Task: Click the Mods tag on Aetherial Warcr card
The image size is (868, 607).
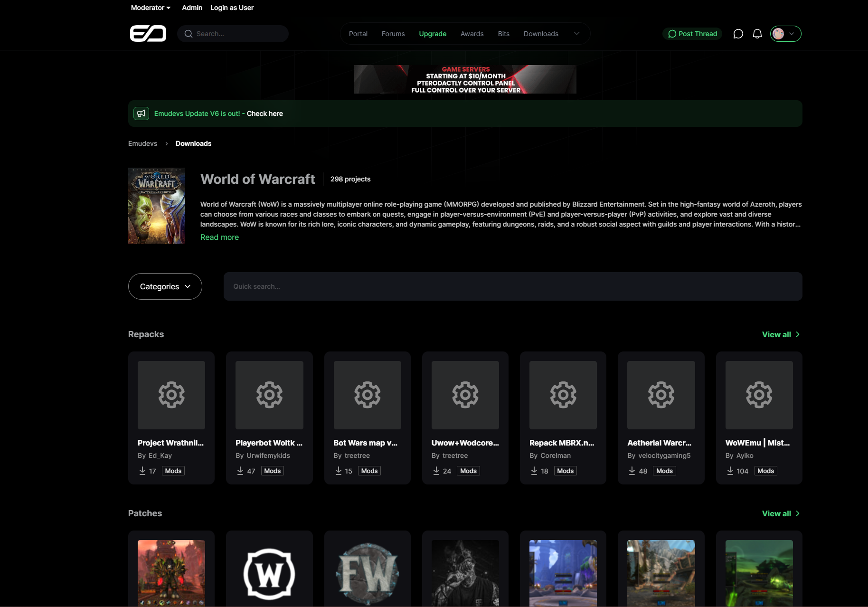Action: pos(664,471)
